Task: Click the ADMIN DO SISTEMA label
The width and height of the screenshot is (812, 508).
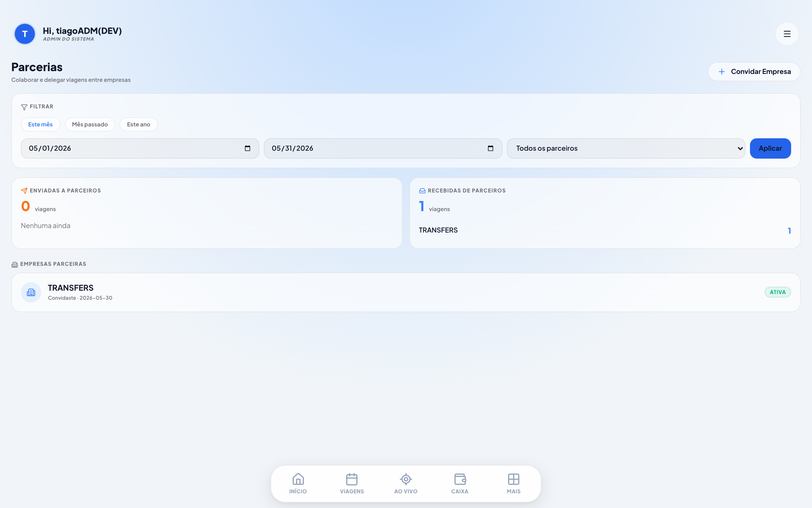Action: tap(69, 39)
